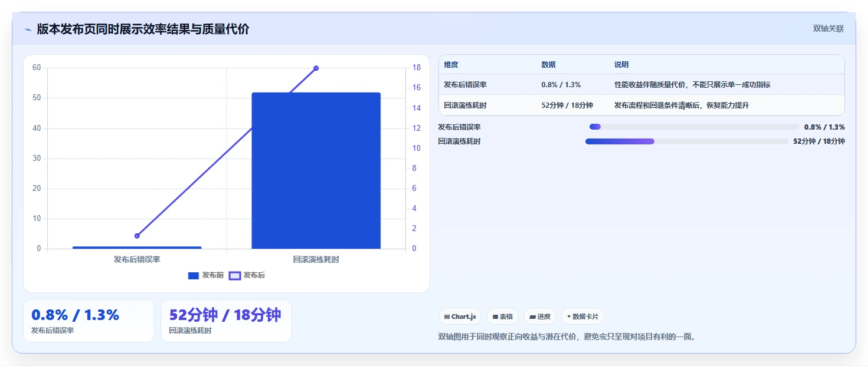The height and width of the screenshot is (366, 868).
Task: Click the right axis value 18
Action: (x=416, y=68)
